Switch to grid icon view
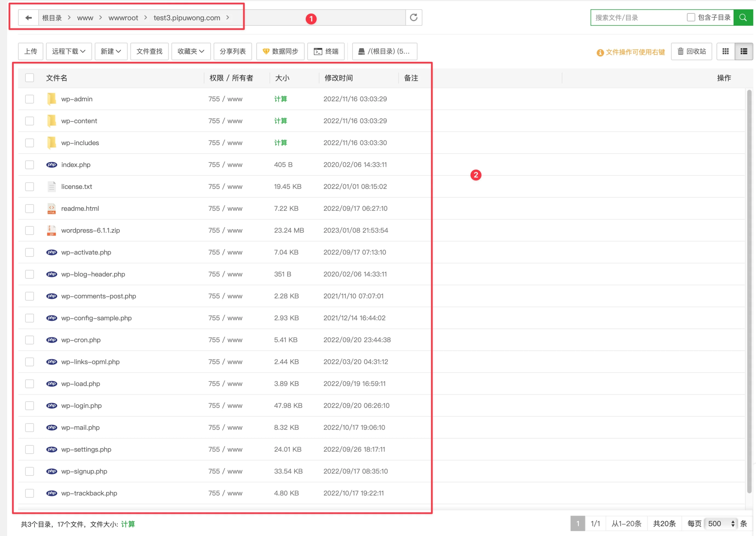This screenshot has height=536, width=756. [726, 51]
